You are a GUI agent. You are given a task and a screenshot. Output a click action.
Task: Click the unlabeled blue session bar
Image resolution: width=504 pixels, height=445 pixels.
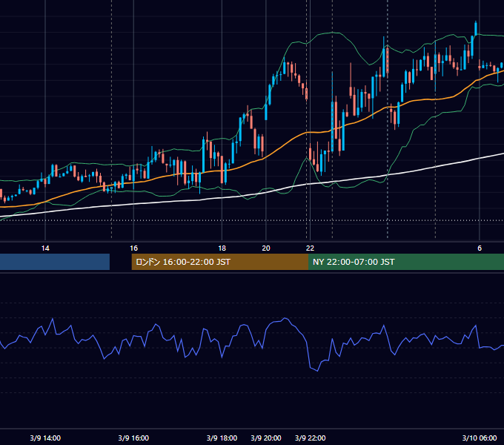[x=55, y=262]
